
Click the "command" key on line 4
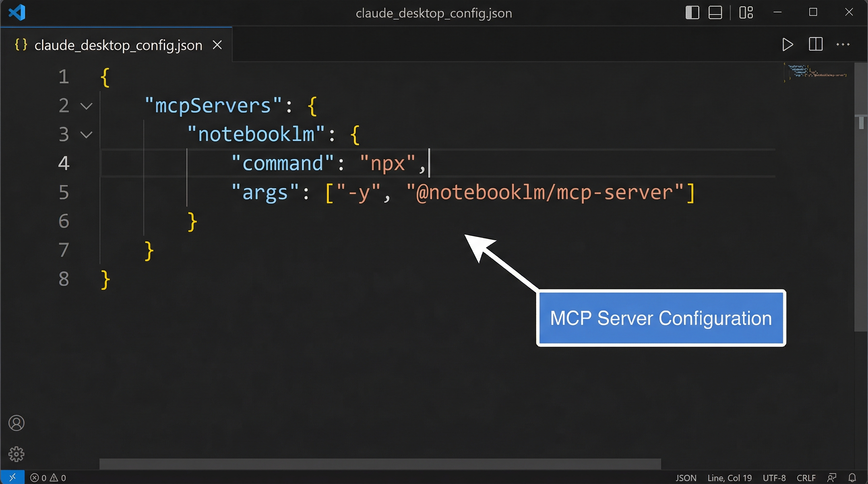coord(283,163)
